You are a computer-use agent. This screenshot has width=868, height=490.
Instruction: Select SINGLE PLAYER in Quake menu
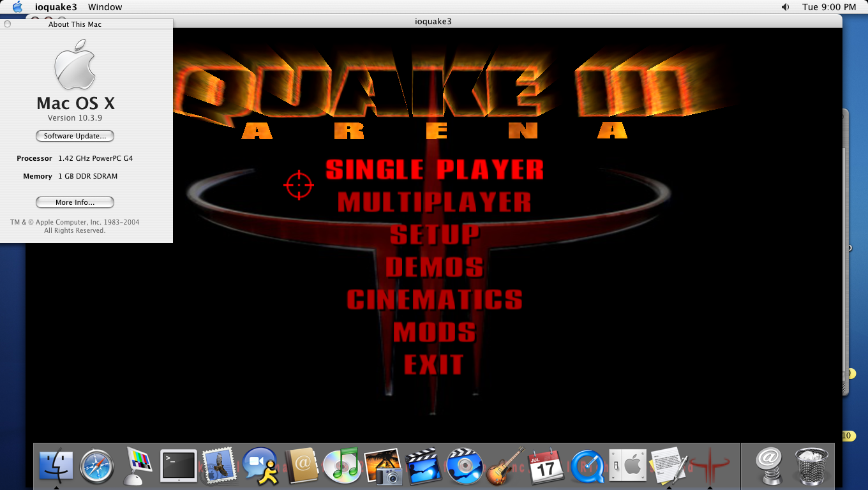click(435, 170)
